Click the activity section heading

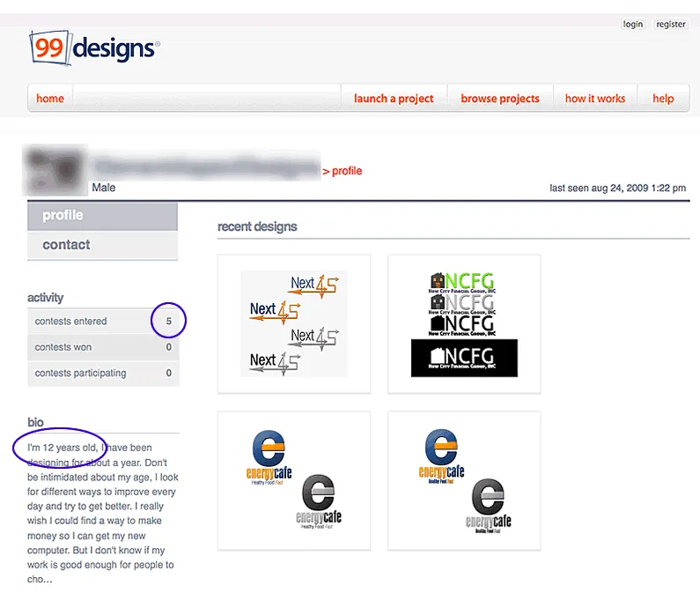click(46, 298)
